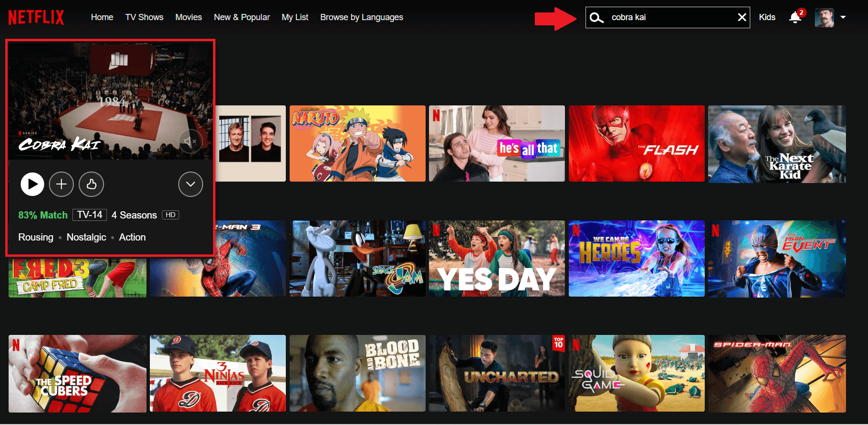This screenshot has width=868, height=425.
Task: Open the Uncharted thumbnail
Action: click(x=497, y=374)
